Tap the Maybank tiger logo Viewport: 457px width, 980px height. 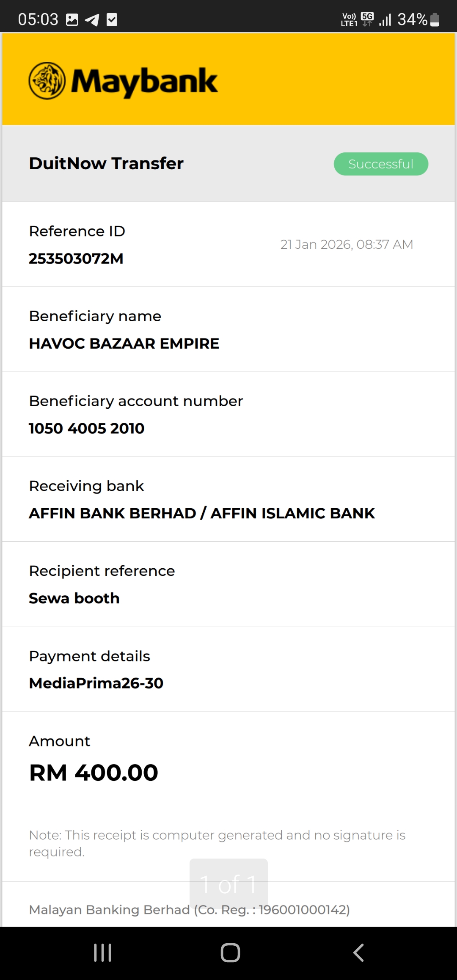(x=47, y=81)
